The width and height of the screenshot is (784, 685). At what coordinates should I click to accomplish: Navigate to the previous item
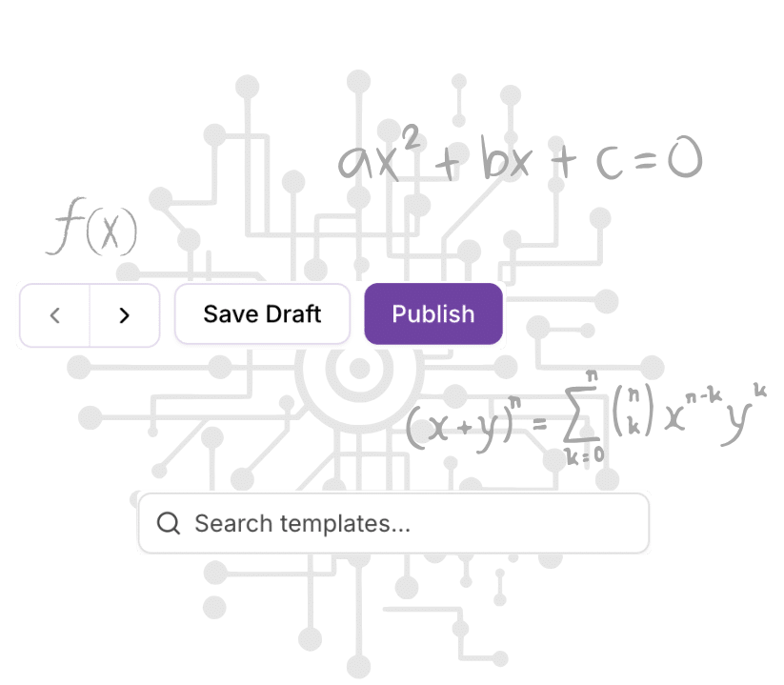tap(55, 315)
